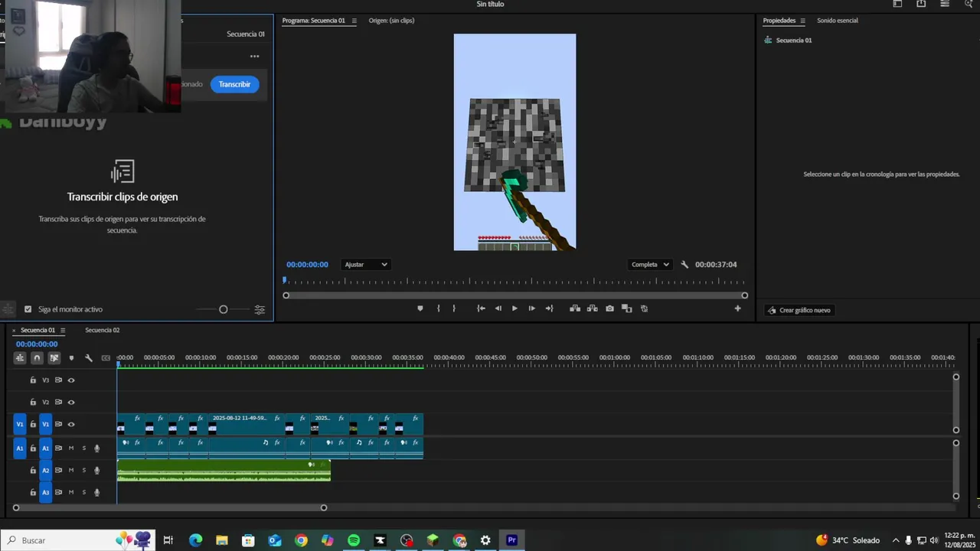
Task: Click the Lift button
Action: click(x=575, y=308)
